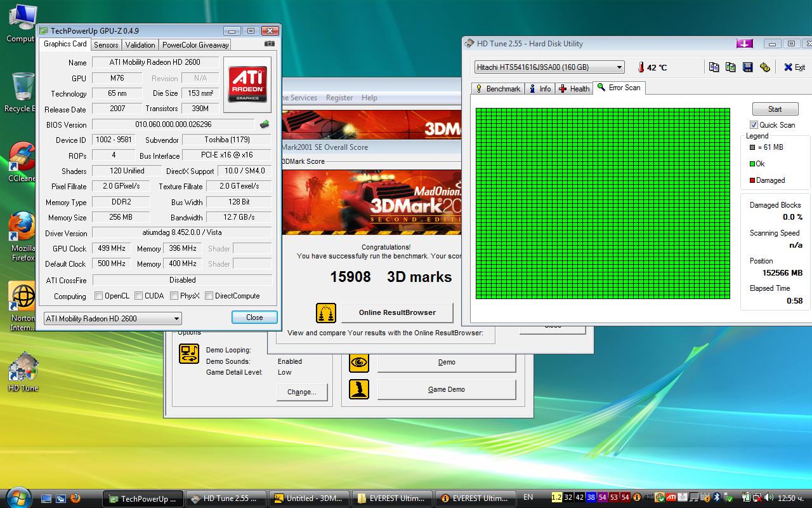Open the PowerColor Giveaway tab

click(195, 45)
